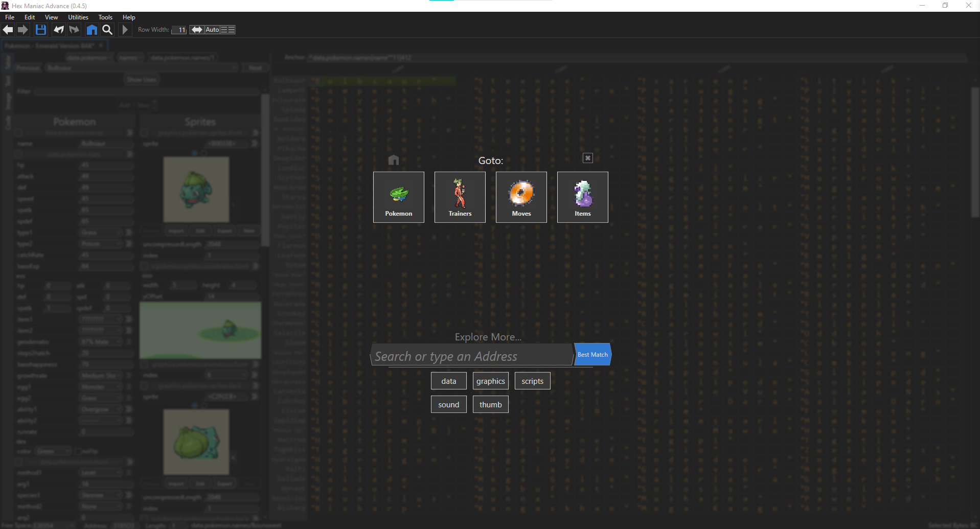
Task: Open the Trainers shortcut tile
Action: click(460, 197)
